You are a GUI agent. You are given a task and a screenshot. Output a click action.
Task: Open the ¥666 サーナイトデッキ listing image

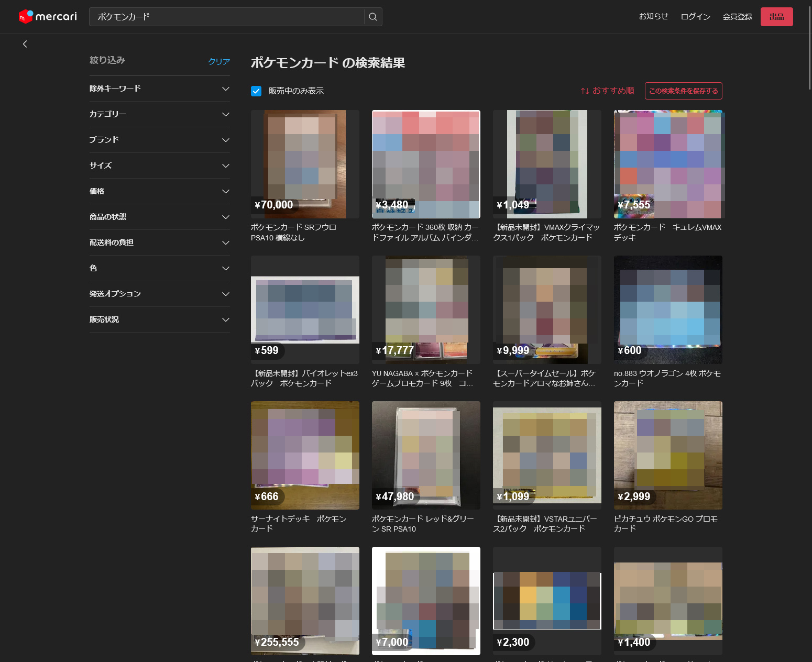tap(305, 455)
